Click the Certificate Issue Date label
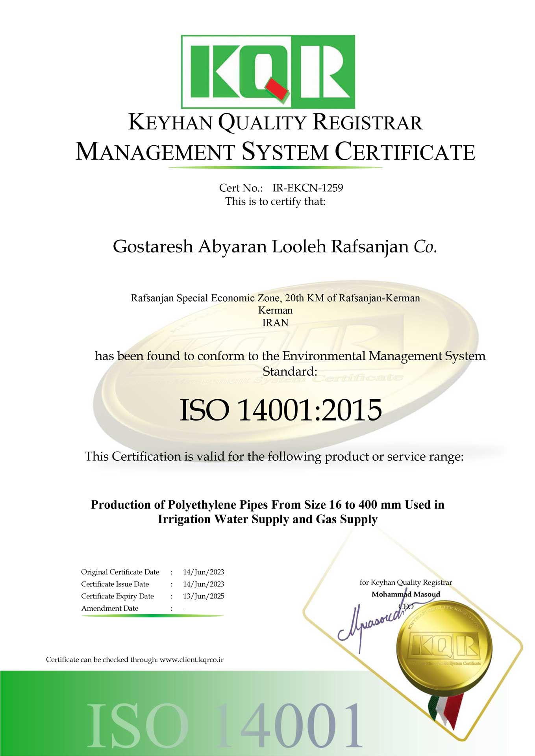 115,584
